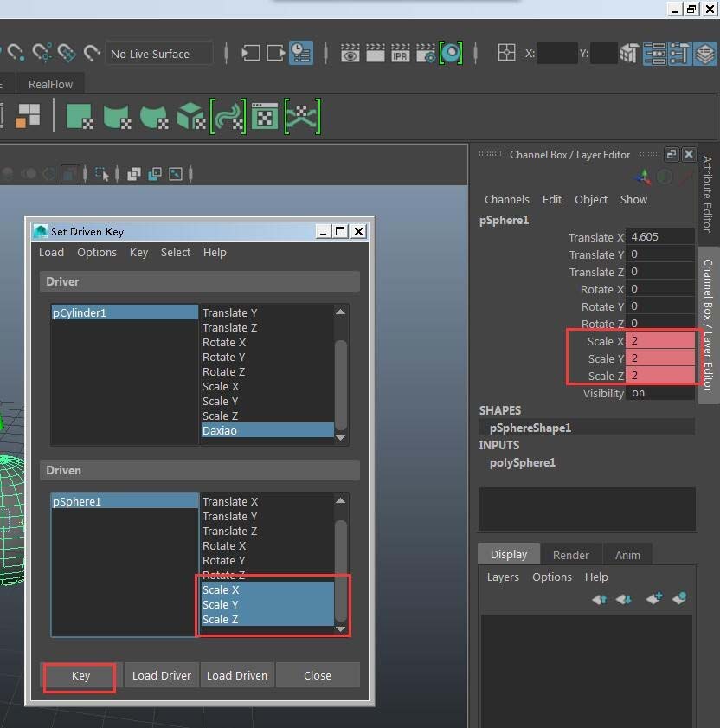The height and width of the screenshot is (728, 720).
Task: Toggle the construction history icon
Action: 301,53
